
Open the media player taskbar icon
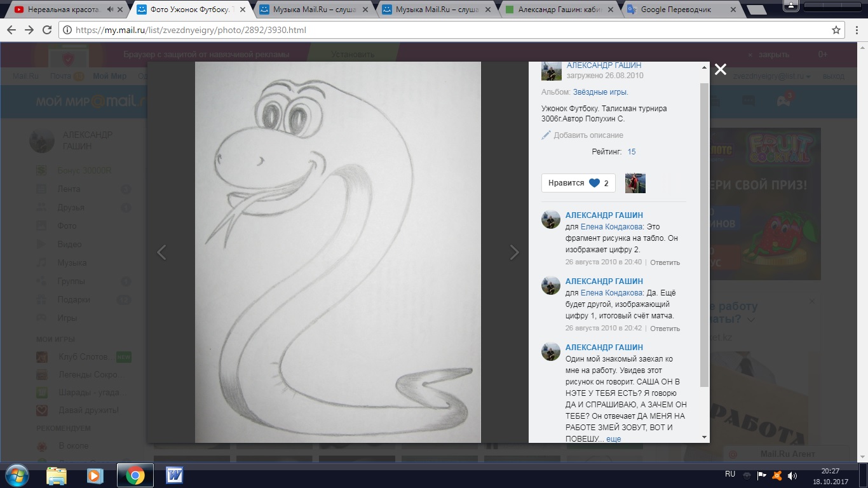point(95,475)
